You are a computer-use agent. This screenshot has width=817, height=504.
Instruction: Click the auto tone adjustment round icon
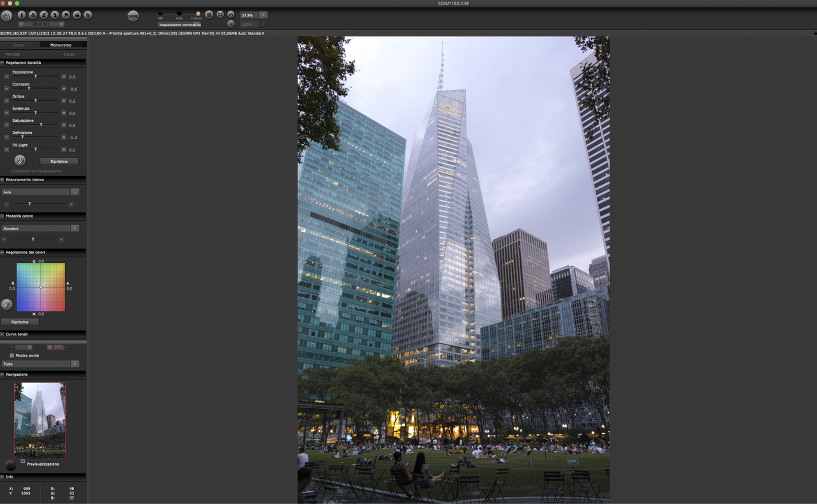click(x=20, y=161)
